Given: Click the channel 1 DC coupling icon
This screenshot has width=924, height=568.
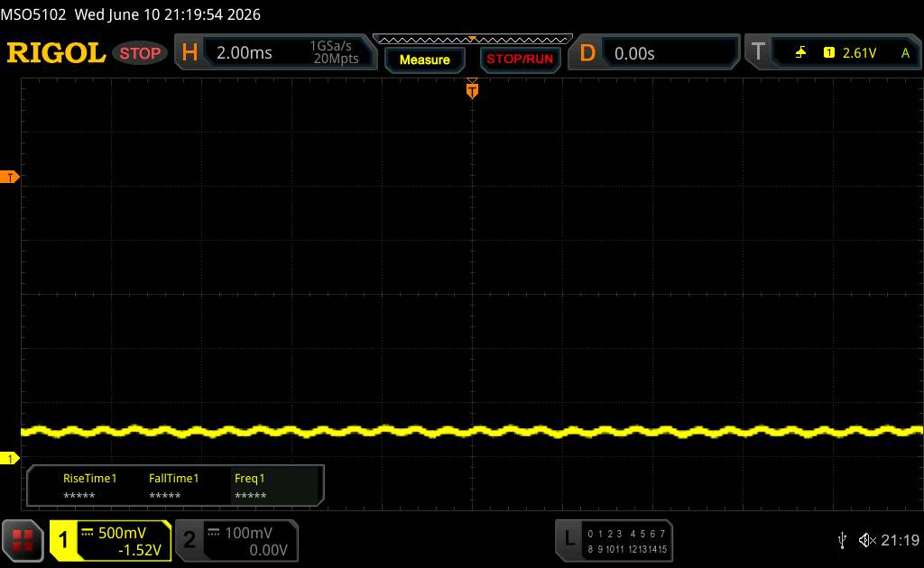Looking at the screenshot, I should [x=88, y=532].
